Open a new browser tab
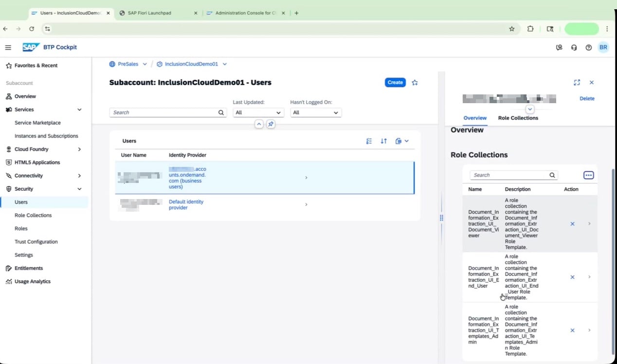Viewport: 617px width, 364px height. 296,13
